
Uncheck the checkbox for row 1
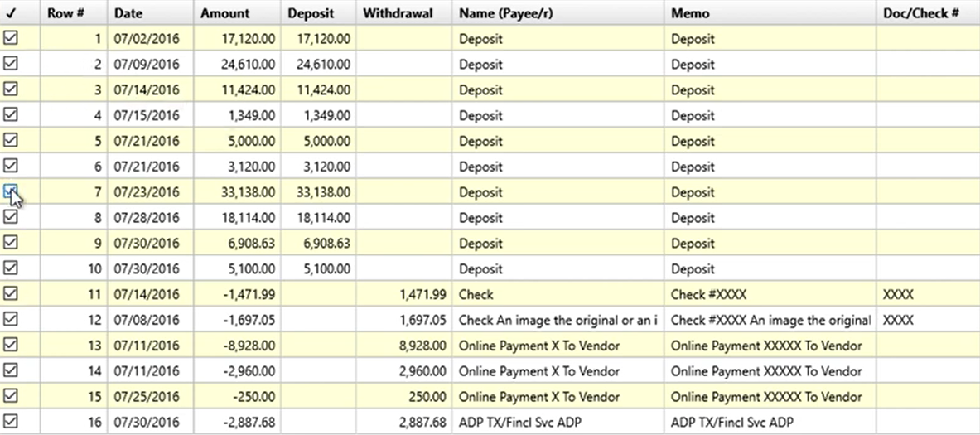click(x=11, y=38)
